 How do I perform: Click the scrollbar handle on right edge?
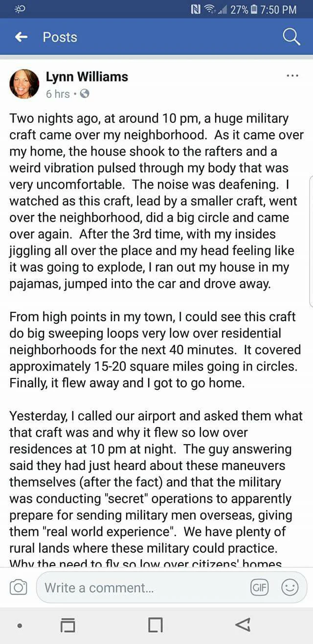(x=311, y=230)
